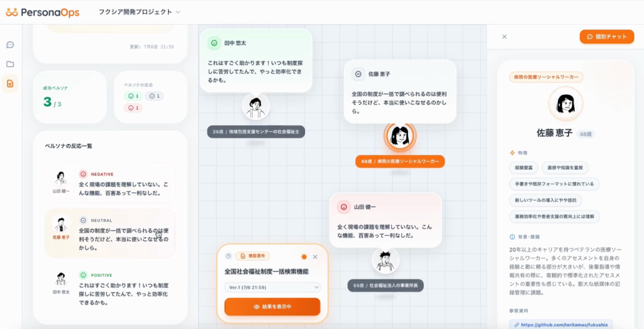Screen dimensions: 644x329
Task: Open the フクシア開発プロジェクト project dropdown
Action: 139,12
